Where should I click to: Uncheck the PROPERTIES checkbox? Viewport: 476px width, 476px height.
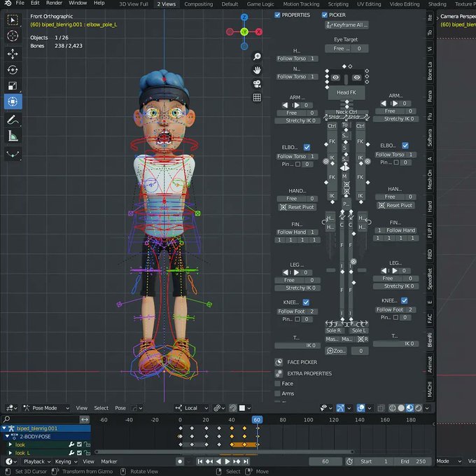click(278, 15)
